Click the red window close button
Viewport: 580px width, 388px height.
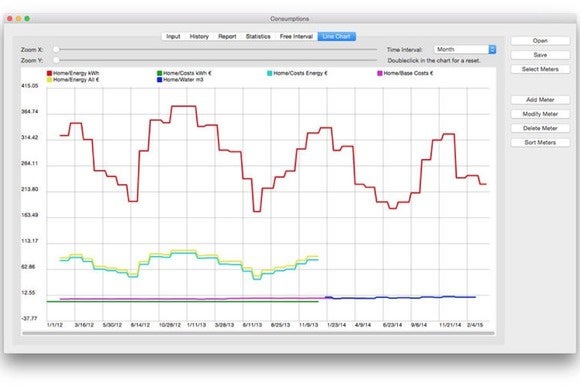10,18
